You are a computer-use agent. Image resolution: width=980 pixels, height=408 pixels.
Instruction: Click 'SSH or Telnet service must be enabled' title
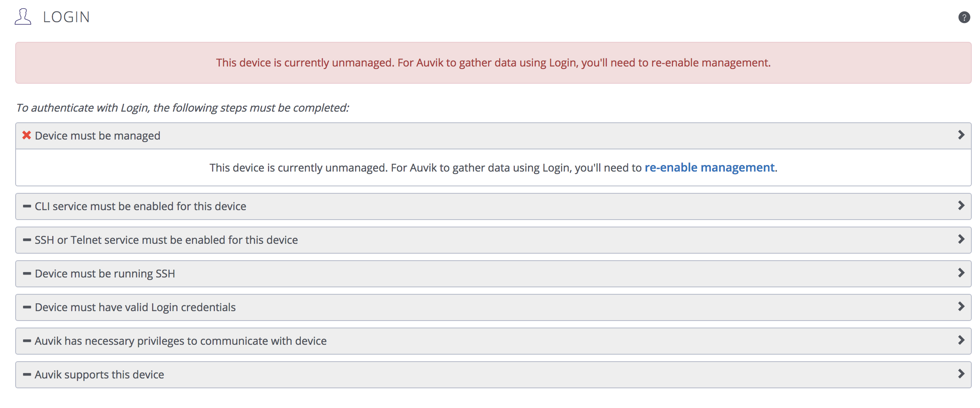pyautogui.click(x=166, y=240)
